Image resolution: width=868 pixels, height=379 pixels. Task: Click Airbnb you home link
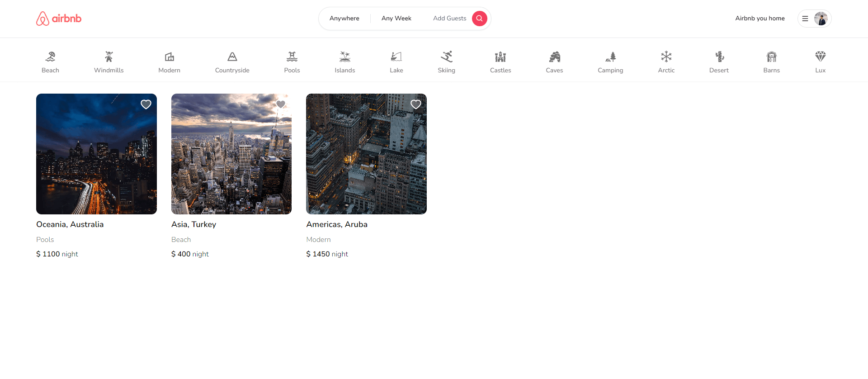[x=760, y=19]
